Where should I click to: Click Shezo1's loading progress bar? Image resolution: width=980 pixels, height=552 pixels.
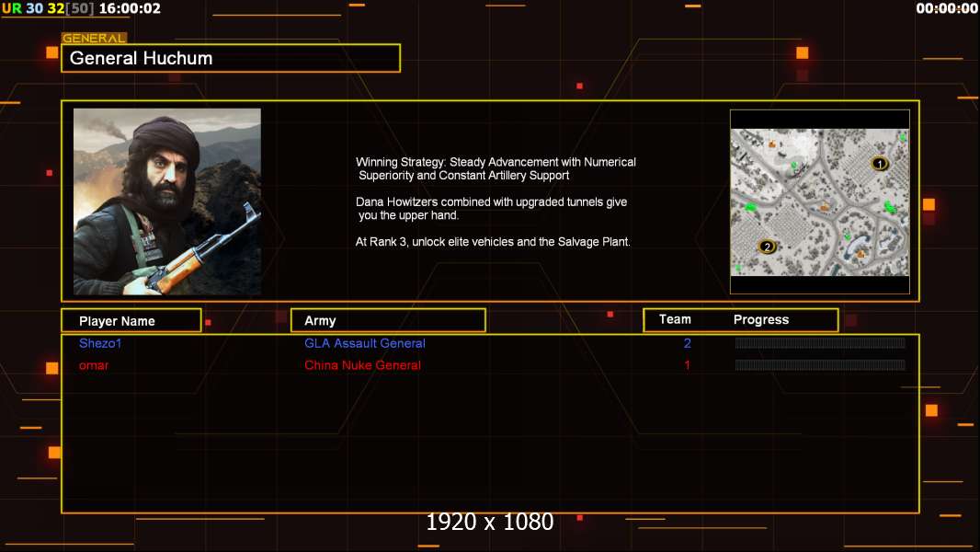click(x=820, y=342)
